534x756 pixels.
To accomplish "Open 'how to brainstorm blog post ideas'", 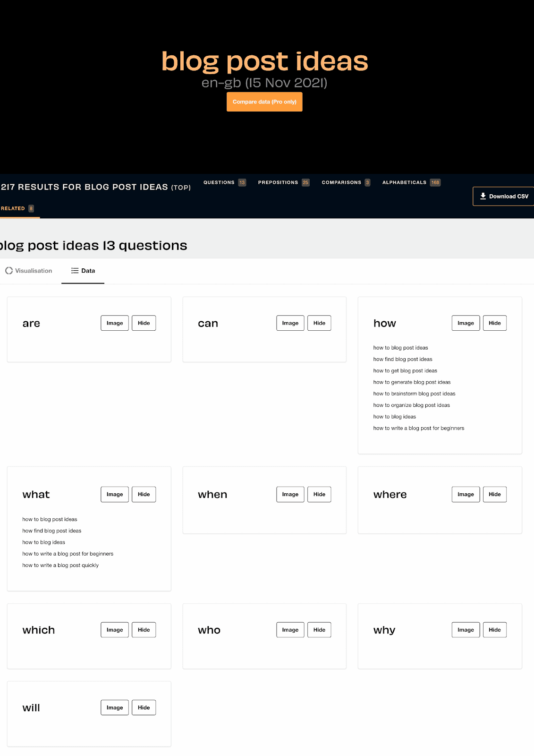I will coord(414,394).
